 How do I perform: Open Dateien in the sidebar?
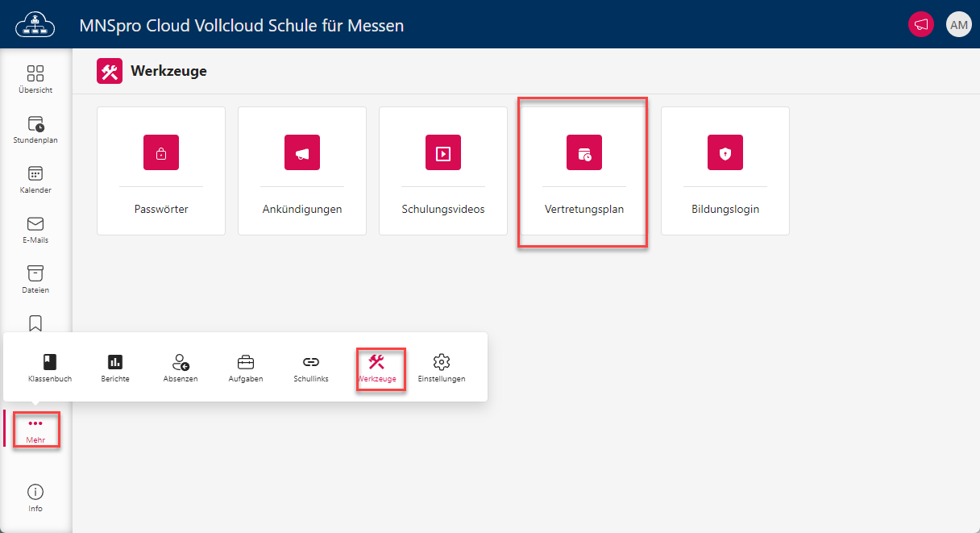click(35, 279)
